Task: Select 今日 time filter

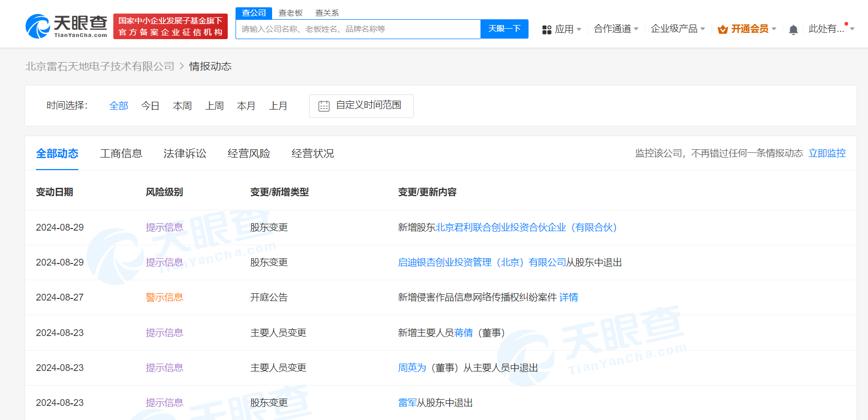Action: (x=150, y=106)
